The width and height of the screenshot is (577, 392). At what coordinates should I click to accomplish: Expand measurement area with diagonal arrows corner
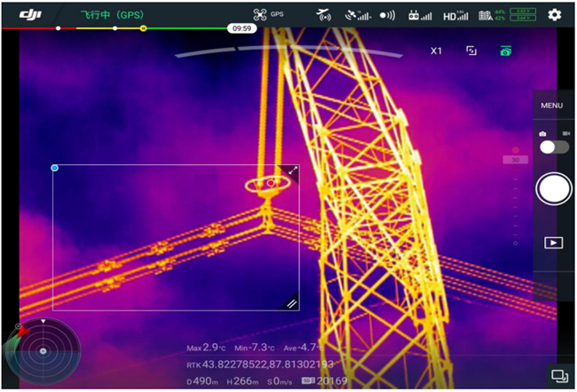click(x=291, y=171)
